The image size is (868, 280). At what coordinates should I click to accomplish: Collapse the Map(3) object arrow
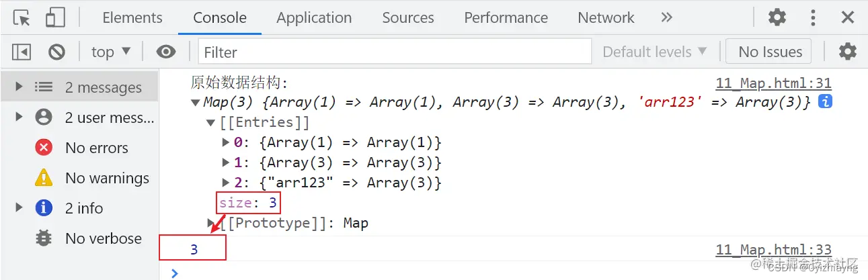[196, 103]
